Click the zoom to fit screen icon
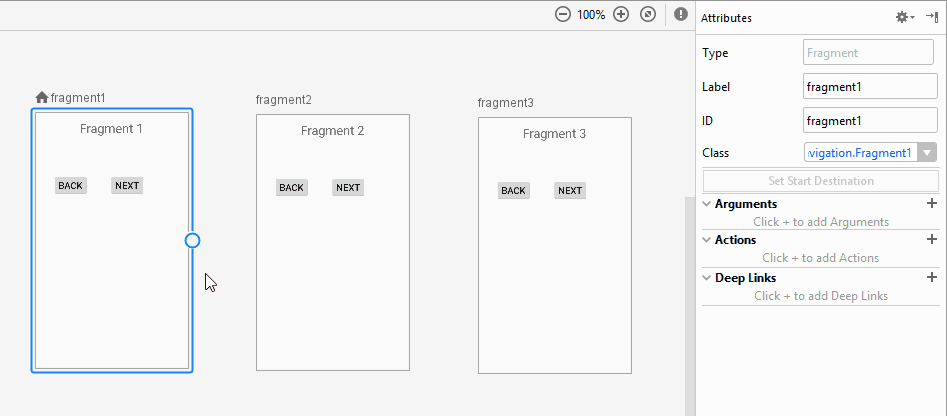The height and width of the screenshot is (416, 947). (648, 15)
